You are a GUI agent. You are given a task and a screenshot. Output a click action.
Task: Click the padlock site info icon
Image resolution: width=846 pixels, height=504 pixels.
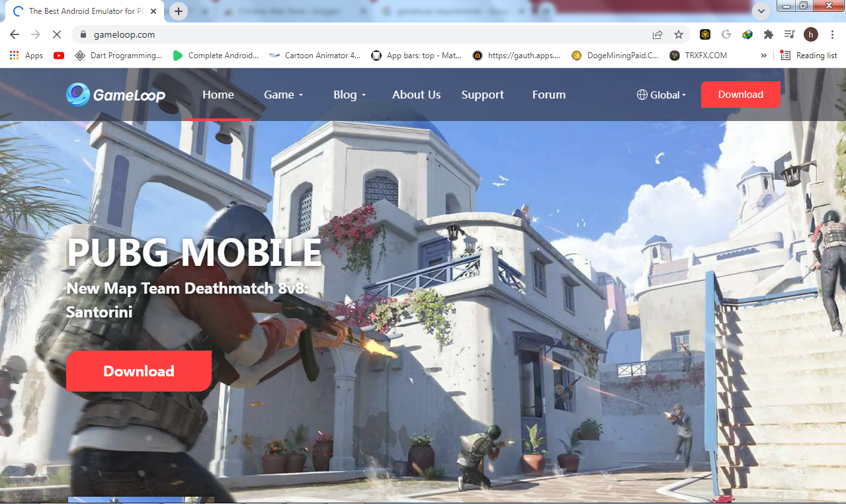point(83,34)
